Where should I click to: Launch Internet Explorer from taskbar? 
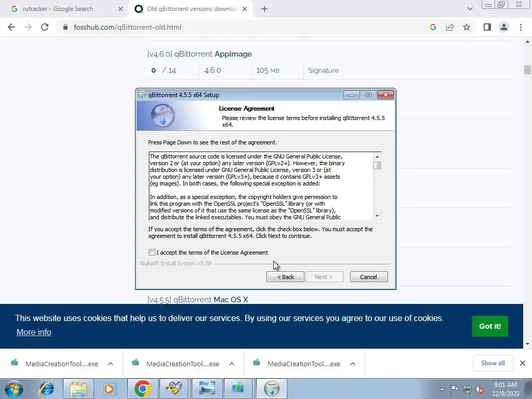tap(46, 389)
